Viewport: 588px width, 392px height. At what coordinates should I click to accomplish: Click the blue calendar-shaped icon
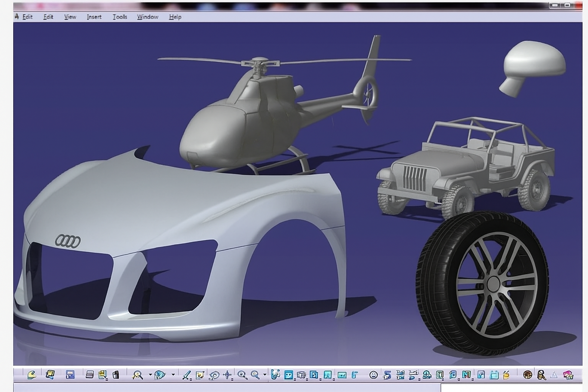pyautogui.click(x=494, y=375)
